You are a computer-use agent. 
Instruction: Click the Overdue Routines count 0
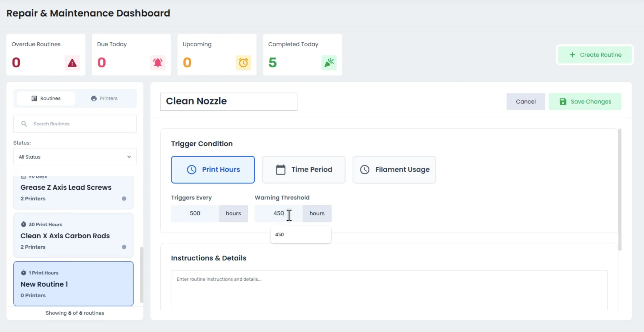tap(16, 62)
